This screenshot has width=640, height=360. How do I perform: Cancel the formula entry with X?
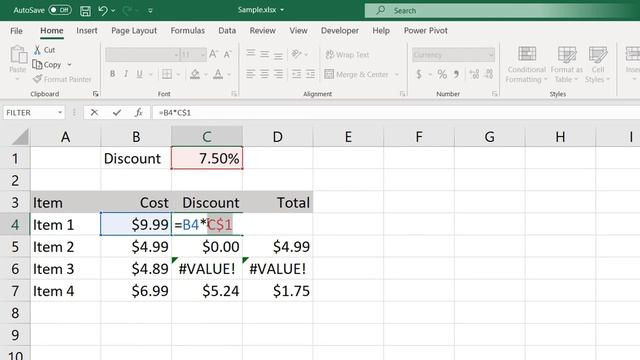(x=94, y=112)
